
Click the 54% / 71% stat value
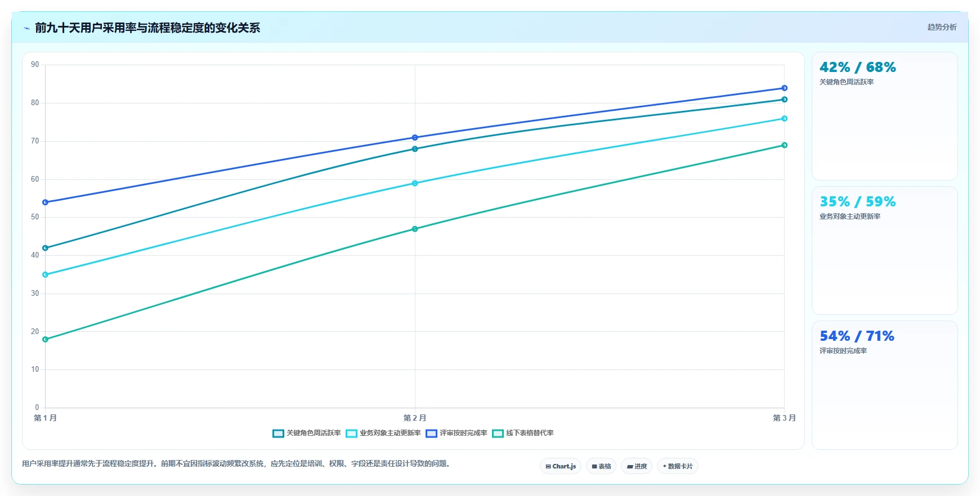click(857, 336)
